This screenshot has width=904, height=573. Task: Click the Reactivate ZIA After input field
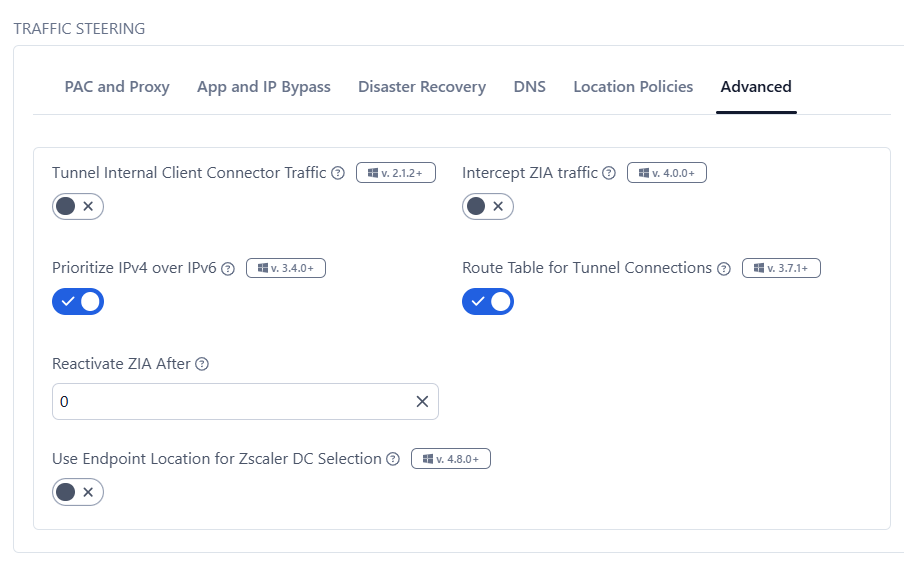point(230,401)
